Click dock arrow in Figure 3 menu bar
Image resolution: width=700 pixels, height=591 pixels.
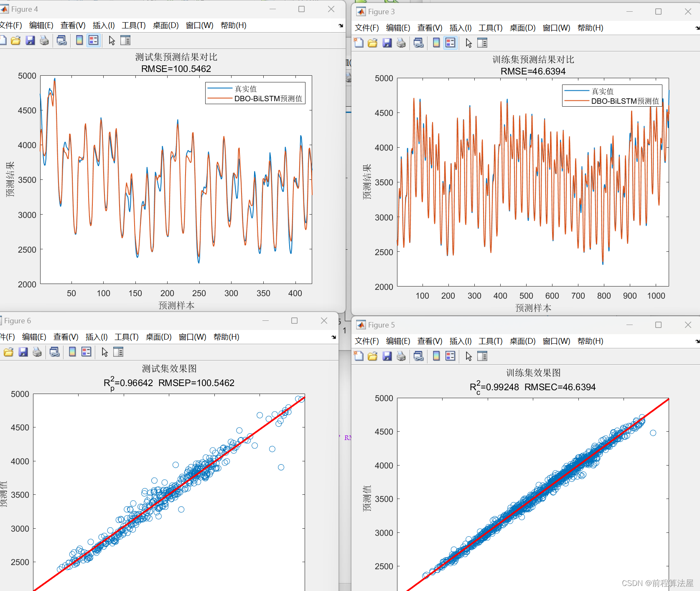point(697,28)
